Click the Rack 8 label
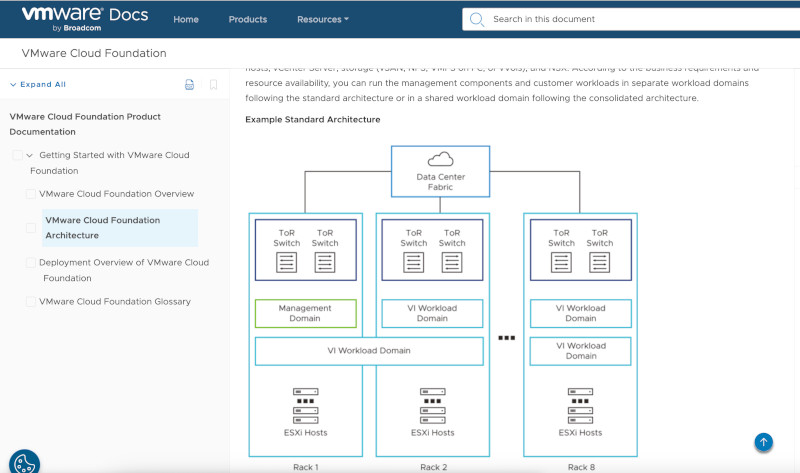 pos(581,467)
